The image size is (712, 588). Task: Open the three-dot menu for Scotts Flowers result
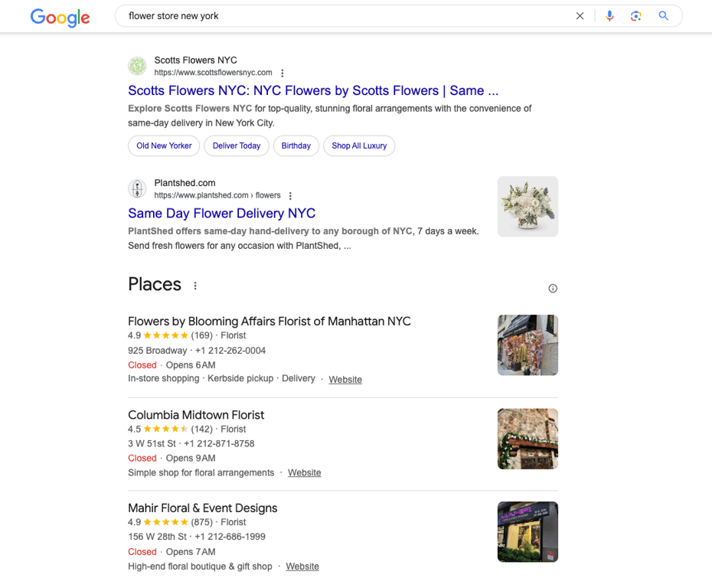(x=283, y=73)
